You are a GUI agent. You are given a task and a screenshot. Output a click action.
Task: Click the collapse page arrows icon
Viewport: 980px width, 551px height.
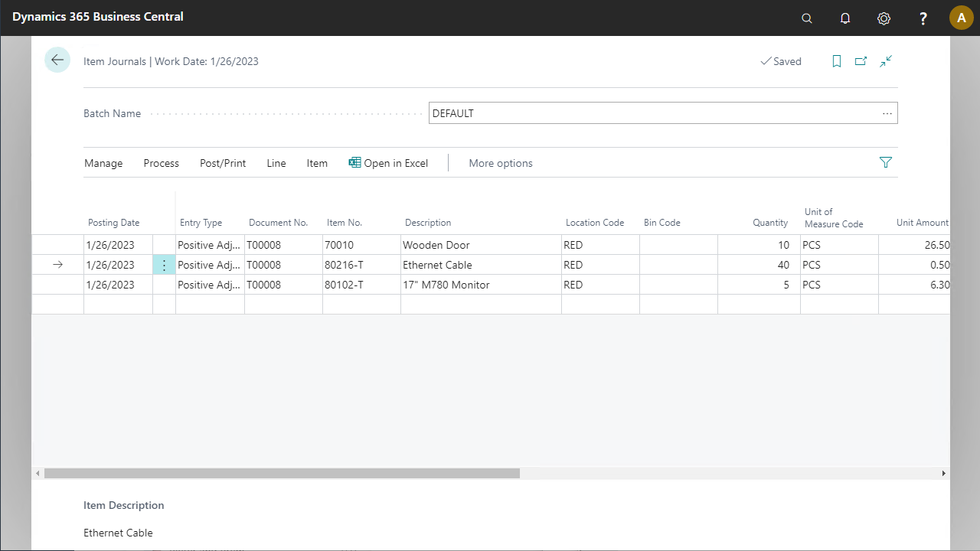[x=886, y=61]
